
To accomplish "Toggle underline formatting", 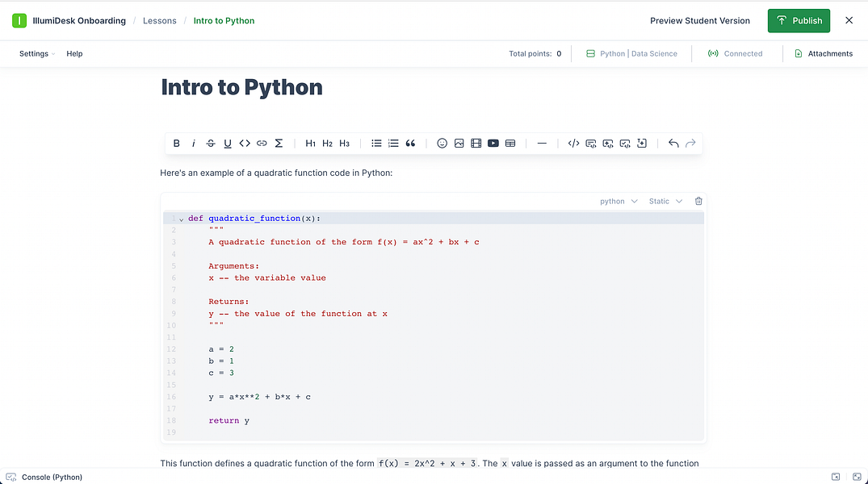I will pos(228,143).
